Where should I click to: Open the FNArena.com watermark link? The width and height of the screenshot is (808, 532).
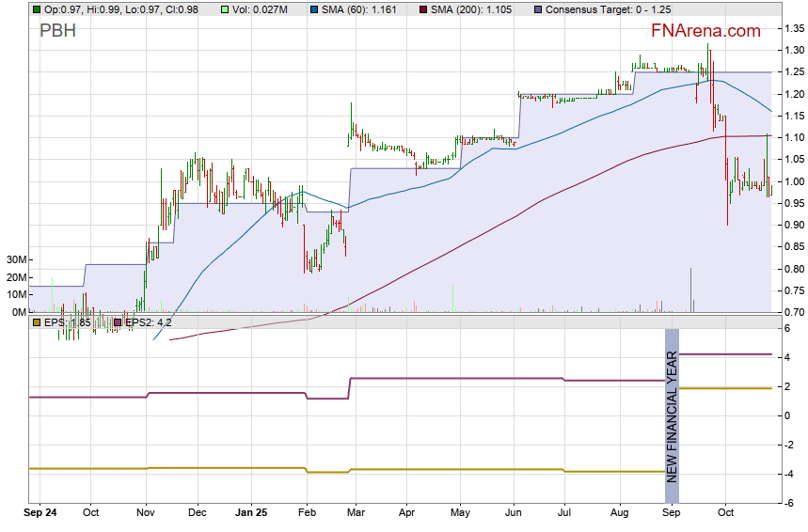click(705, 31)
